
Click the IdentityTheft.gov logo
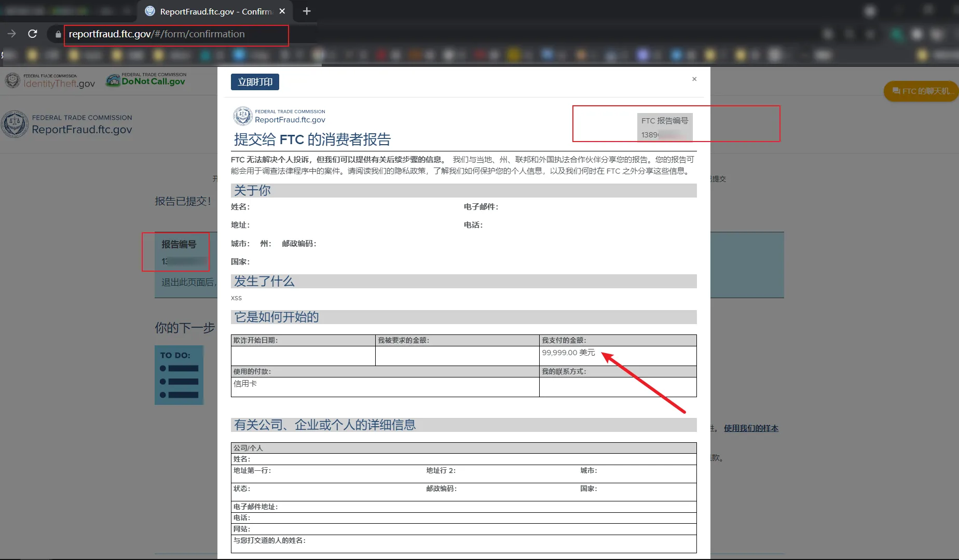click(x=50, y=81)
